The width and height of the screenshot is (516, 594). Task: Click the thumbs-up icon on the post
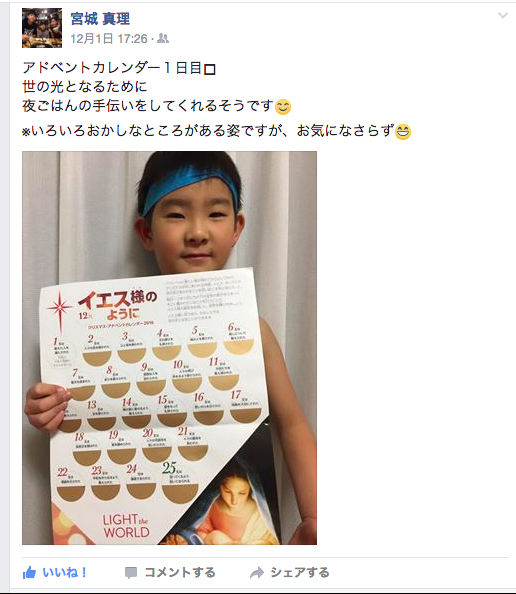(29, 573)
